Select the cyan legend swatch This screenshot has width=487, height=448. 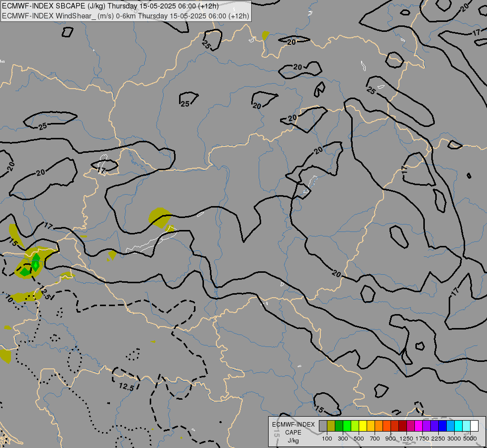pos(458,426)
